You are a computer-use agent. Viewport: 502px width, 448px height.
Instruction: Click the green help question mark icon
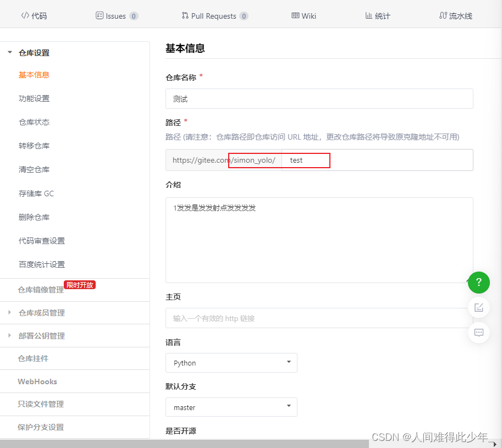click(478, 282)
